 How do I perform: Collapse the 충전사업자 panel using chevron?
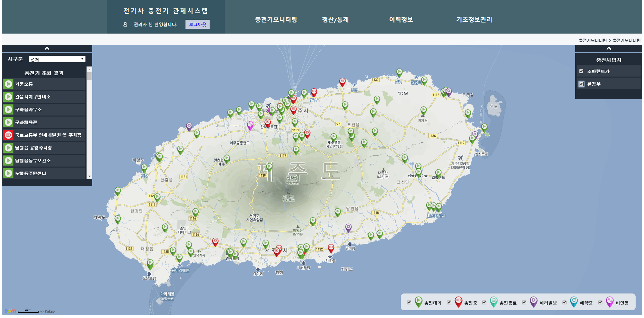click(608, 48)
